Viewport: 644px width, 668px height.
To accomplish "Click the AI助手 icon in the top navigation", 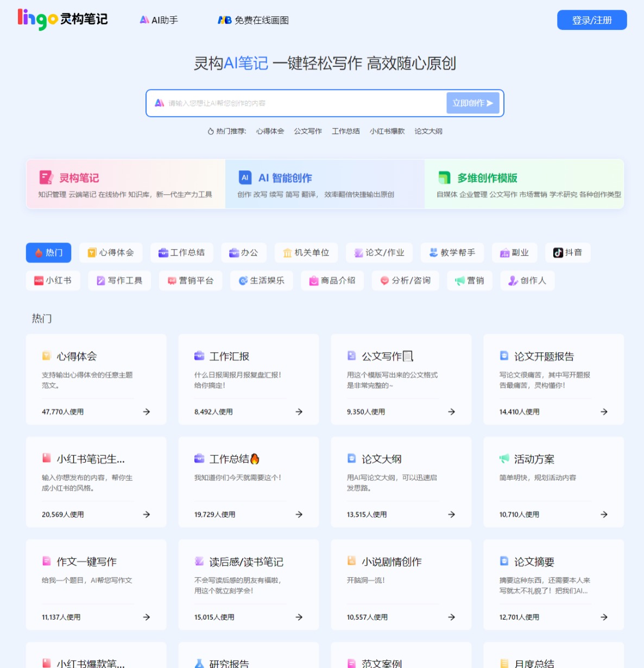I will (145, 20).
